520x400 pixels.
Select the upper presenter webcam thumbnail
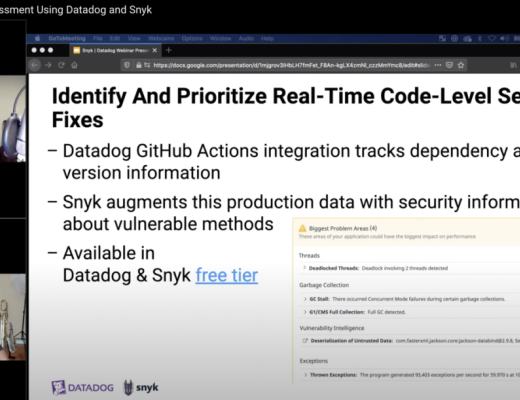tap(13, 118)
